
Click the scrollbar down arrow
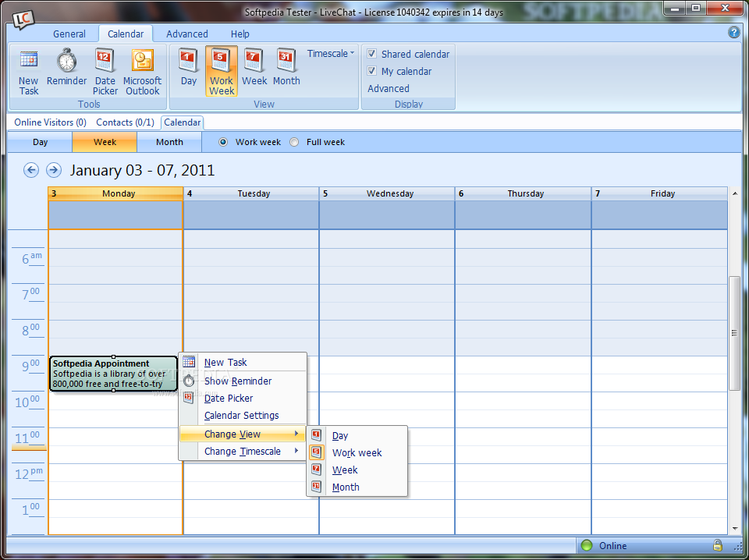[x=734, y=529]
